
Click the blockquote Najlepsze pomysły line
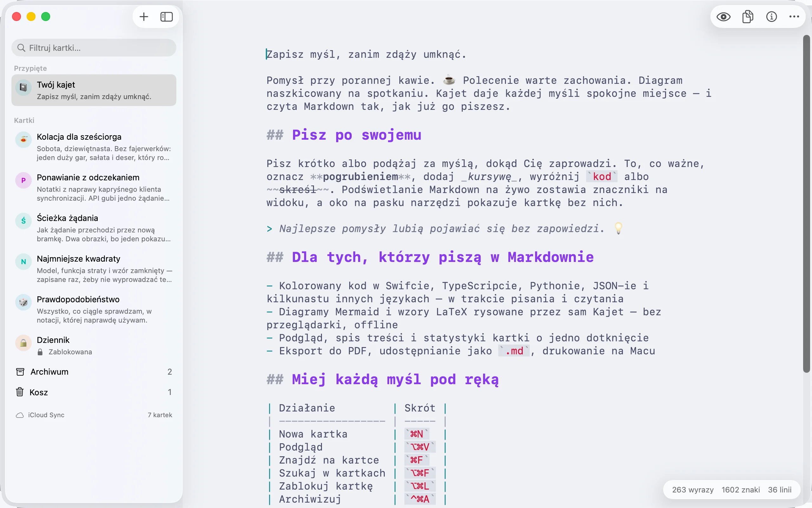(442, 229)
